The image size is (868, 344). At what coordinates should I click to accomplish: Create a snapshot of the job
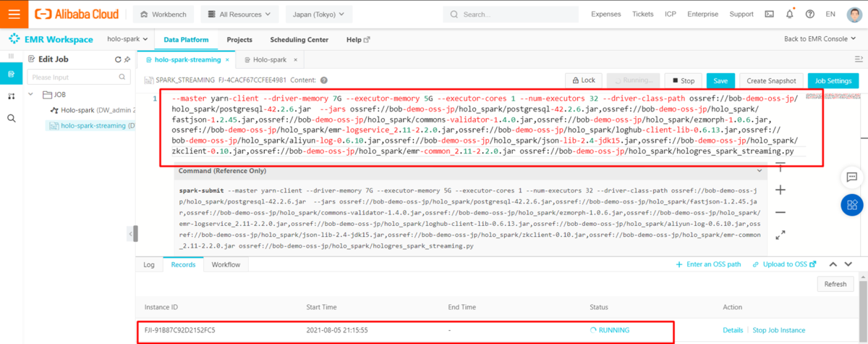771,80
